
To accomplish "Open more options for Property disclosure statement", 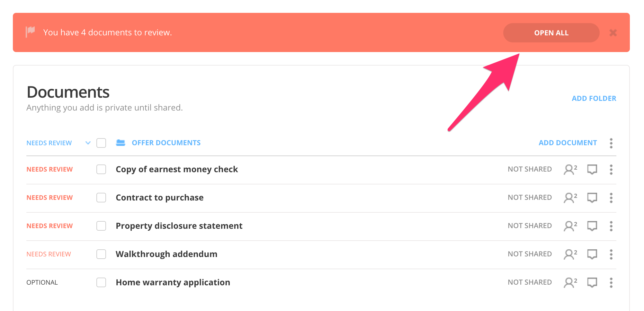I will (611, 226).
